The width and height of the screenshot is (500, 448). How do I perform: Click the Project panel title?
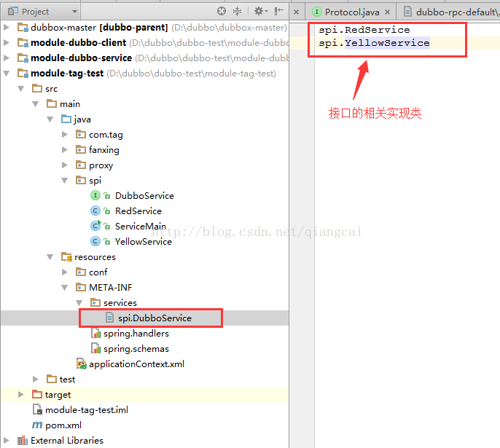coord(35,12)
